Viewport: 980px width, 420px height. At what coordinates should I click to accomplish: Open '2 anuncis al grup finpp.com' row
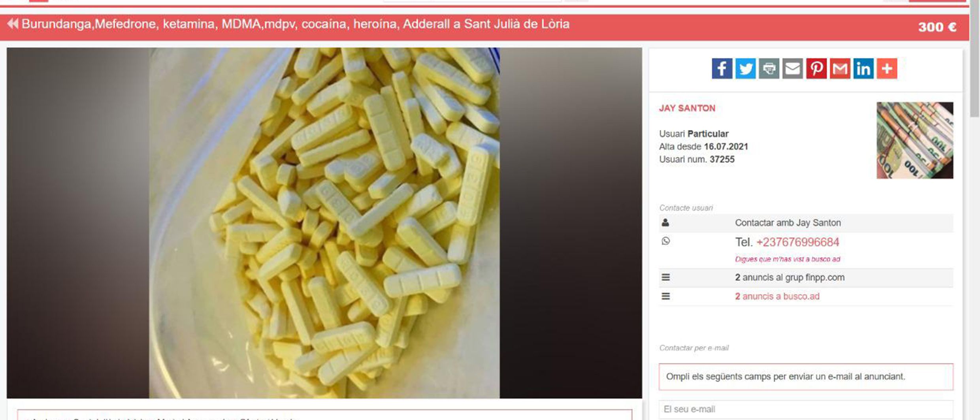tap(806, 277)
